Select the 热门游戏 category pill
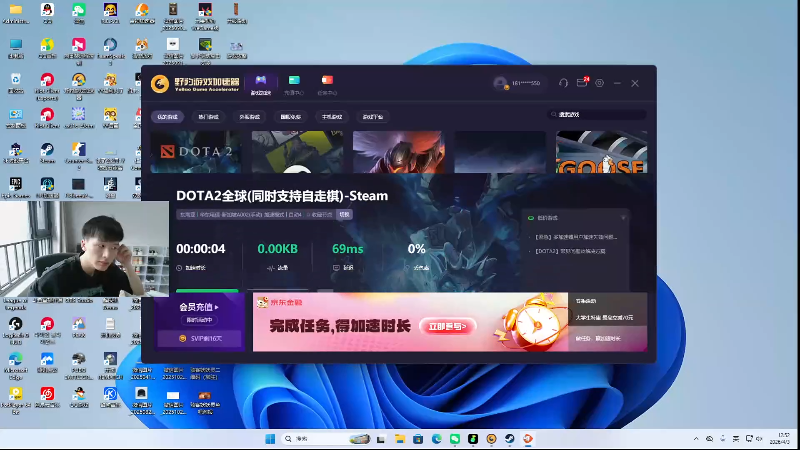This screenshot has height=450, width=800. 208,117
